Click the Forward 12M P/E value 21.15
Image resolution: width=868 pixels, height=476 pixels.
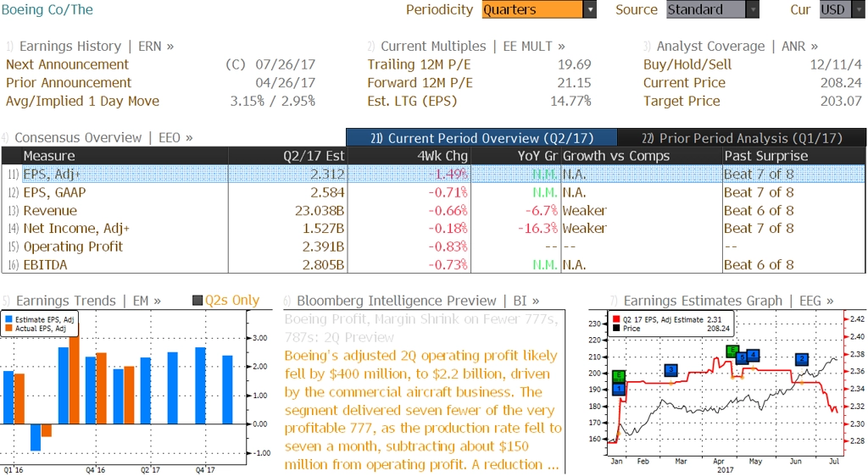pyautogui.click(x=574, y=83)
